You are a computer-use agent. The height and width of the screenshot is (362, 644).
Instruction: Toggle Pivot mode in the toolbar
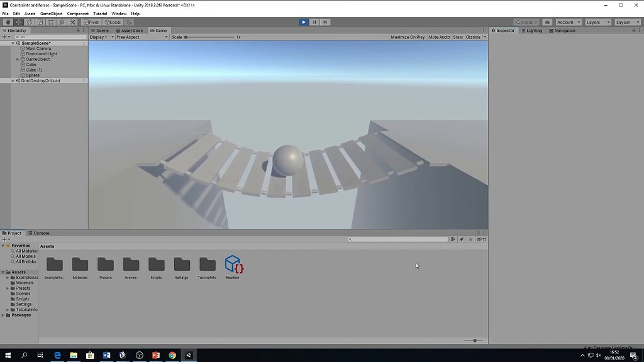point(91,22)
